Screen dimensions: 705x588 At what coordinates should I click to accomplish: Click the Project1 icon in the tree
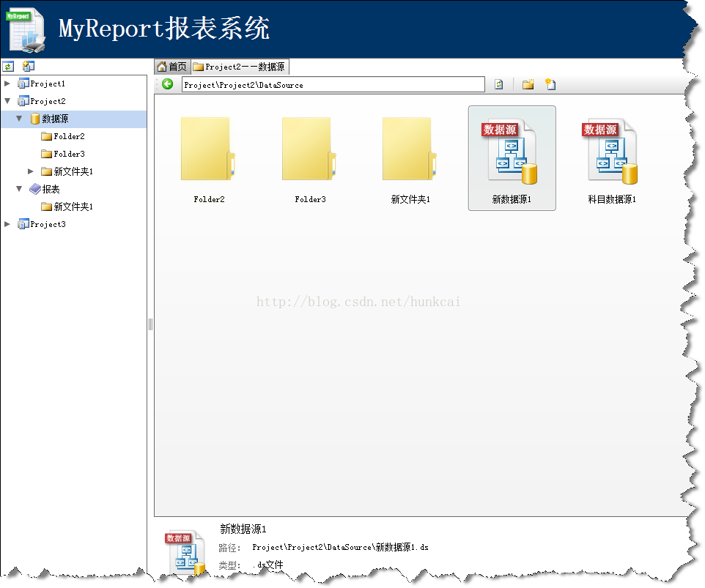tap(23, 83)
